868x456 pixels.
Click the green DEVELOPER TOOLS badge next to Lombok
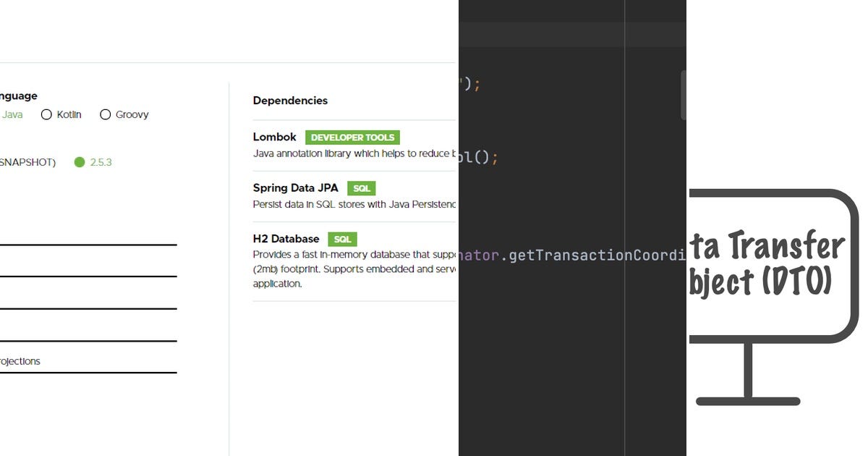click(353, 137)
